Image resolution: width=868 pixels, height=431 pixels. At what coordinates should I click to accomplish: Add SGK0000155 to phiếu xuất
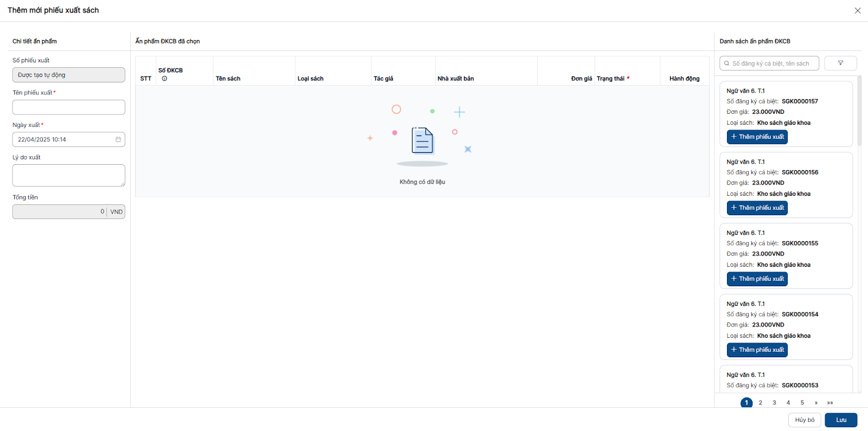click(757, 279)
